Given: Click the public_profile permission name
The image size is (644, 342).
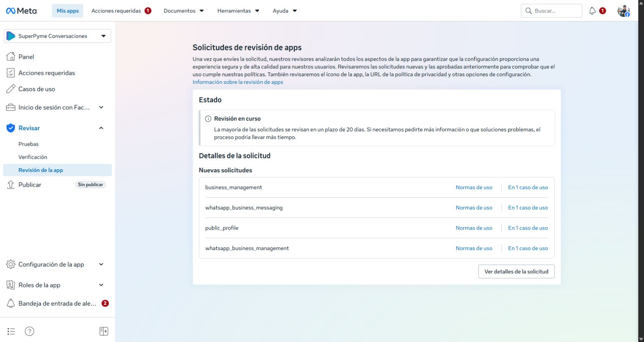Looking at the screenshot, I should tap(222, 228).
